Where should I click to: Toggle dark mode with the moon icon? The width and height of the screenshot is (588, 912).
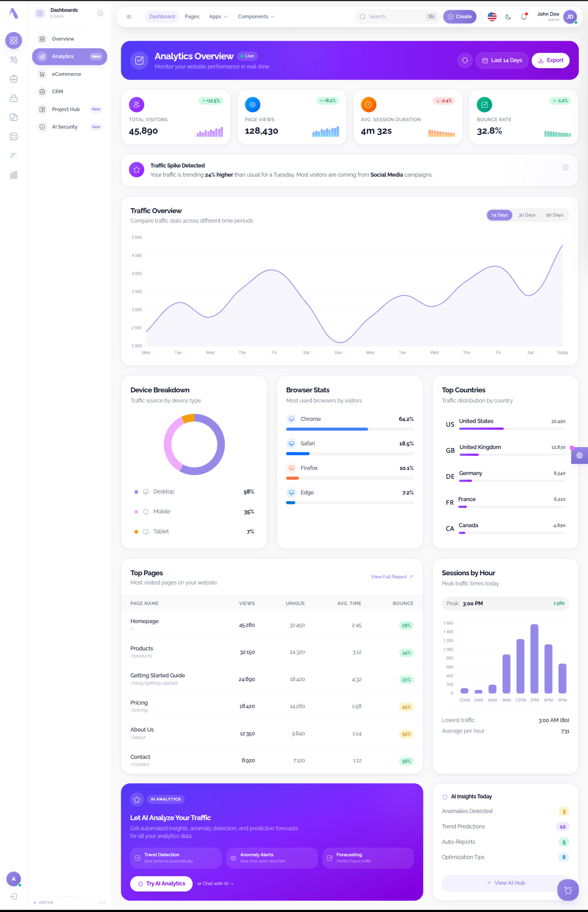[x=508, y=17]
